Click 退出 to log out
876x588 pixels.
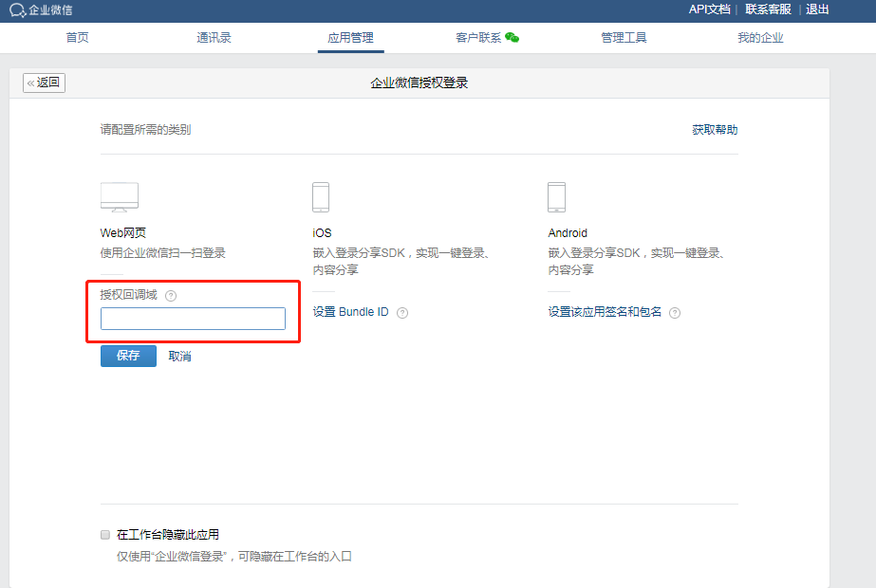pos(817,9)
